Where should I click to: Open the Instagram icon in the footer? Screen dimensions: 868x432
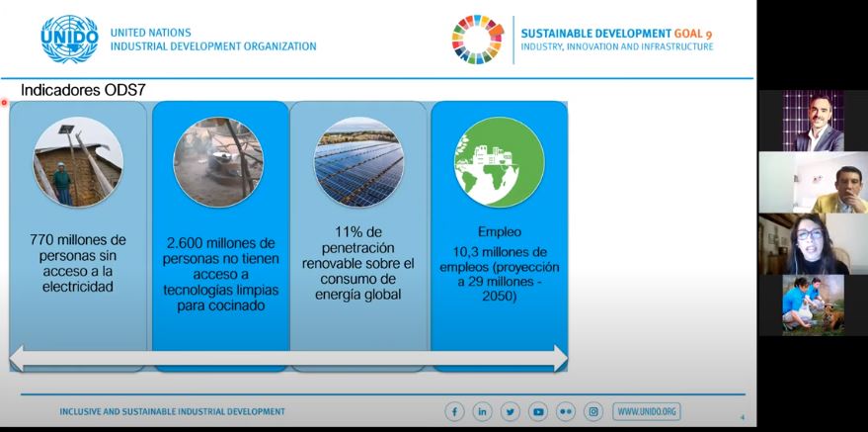(593, 411)
